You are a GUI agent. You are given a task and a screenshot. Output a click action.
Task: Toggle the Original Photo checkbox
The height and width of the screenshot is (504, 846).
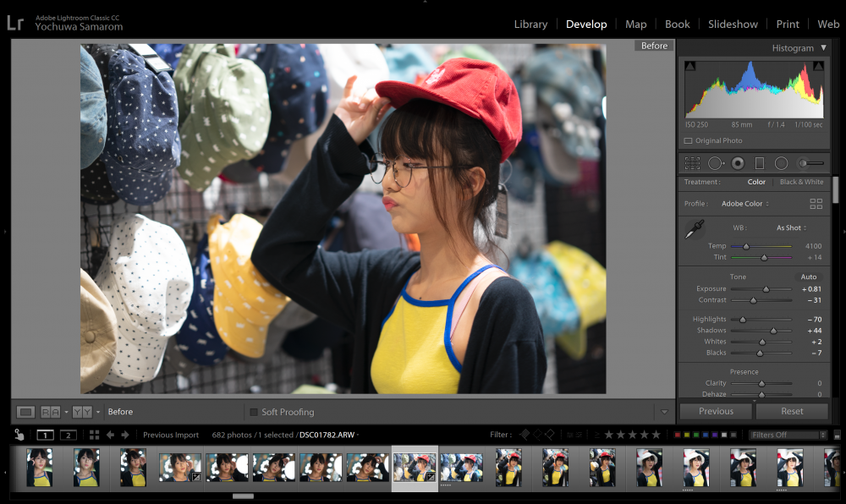point(688,140)
